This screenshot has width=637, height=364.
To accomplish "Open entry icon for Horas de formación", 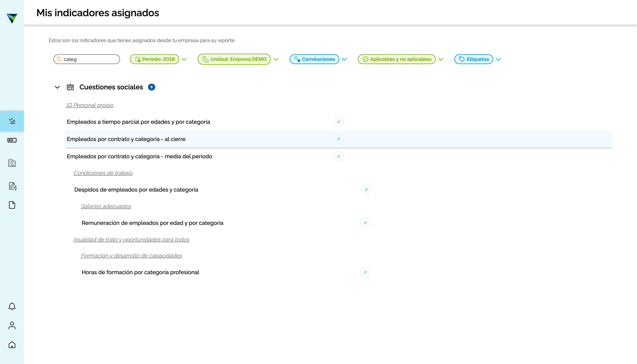I will (365, 272).
